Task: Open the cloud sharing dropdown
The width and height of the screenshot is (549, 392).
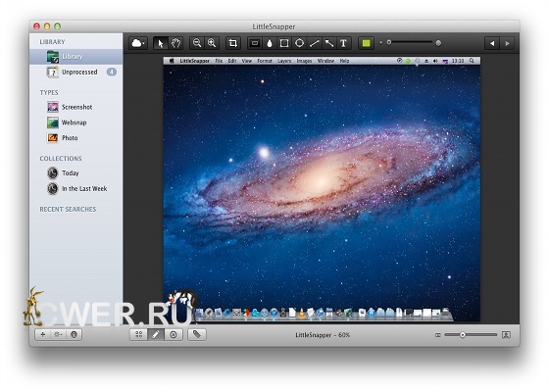Action: pyautogui.click(x=138, y=43)
